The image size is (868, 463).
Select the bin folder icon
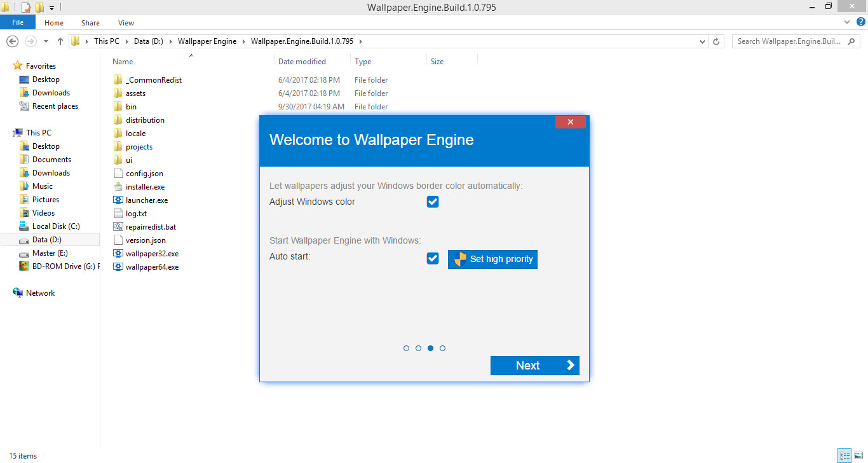point(118,107)
